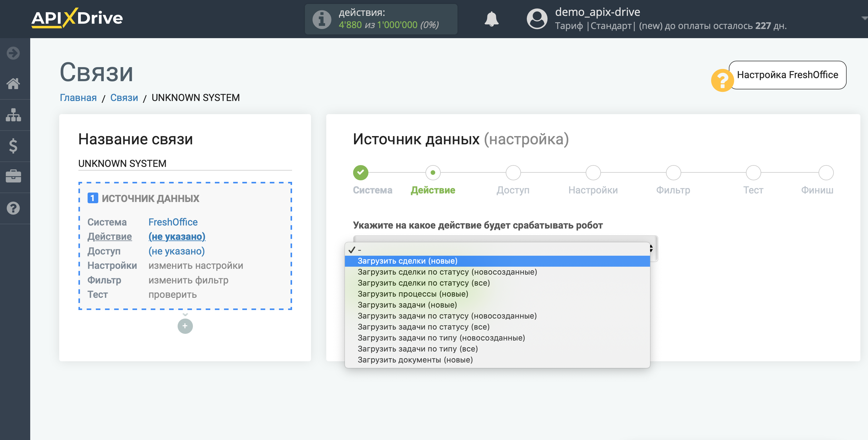
Task: Click the info icon beside the actions counter
Action: pos(322,19)
